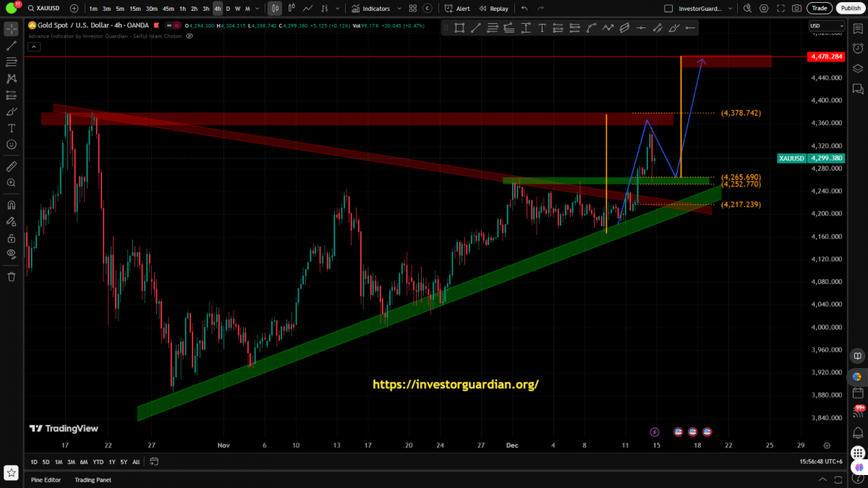Click the Trade button
Screen dimensions: 868x488
coord(820,9)
